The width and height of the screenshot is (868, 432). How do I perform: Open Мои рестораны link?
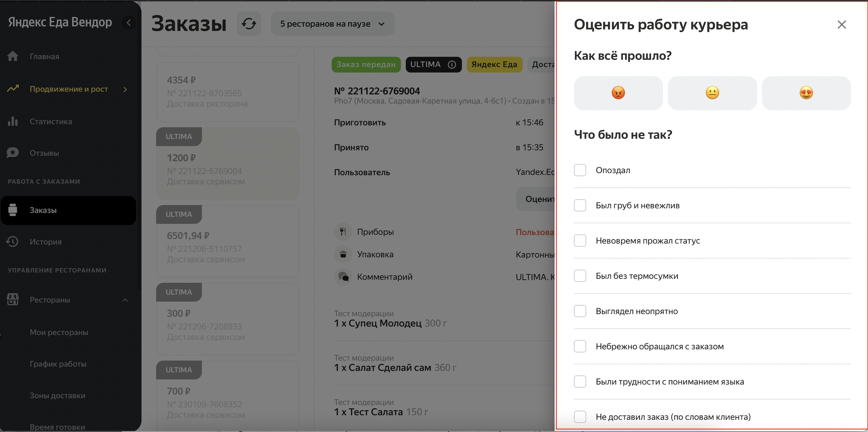click(59, 332)
